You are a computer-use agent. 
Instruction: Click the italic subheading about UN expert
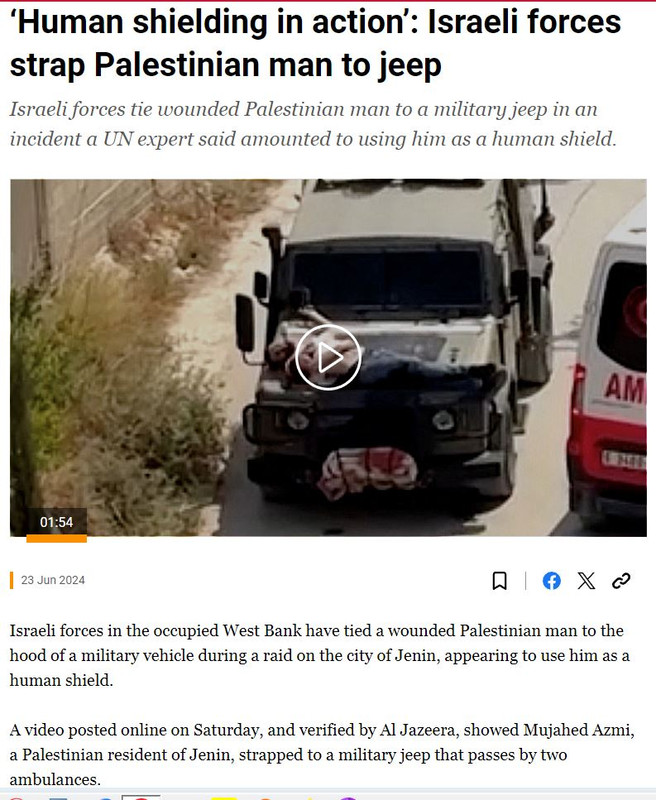coord(313,124)
